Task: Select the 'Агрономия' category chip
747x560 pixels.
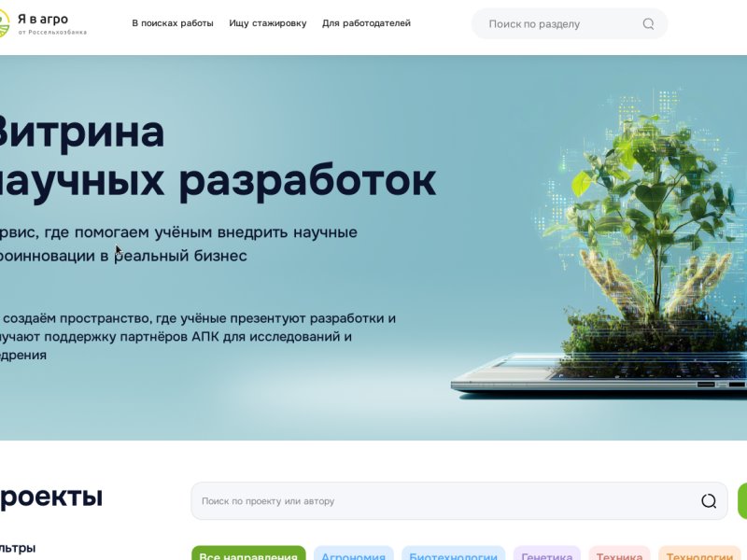Action: (x=354, y=553)
